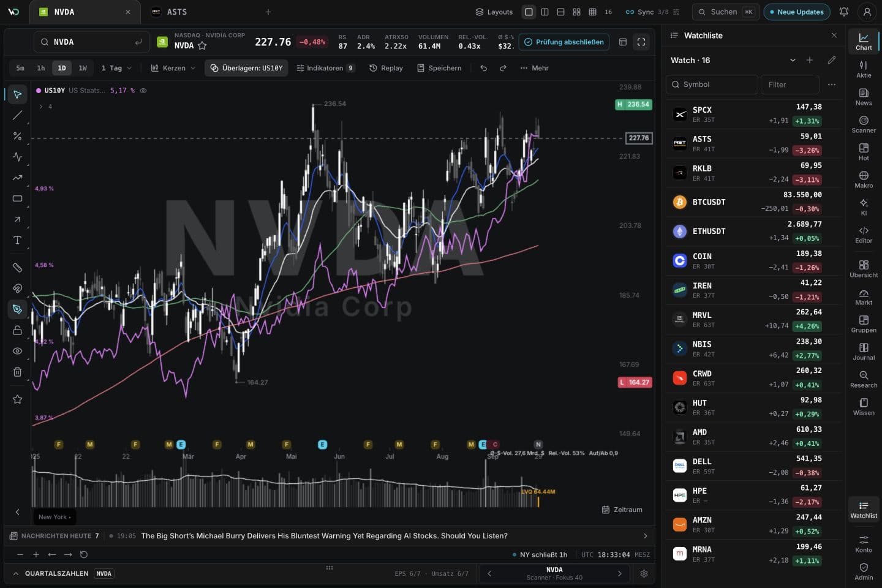The width and height of the screenshot is (882, 588).
Task: Click the watchlist Symbol search field
Action: pos(712,85)
